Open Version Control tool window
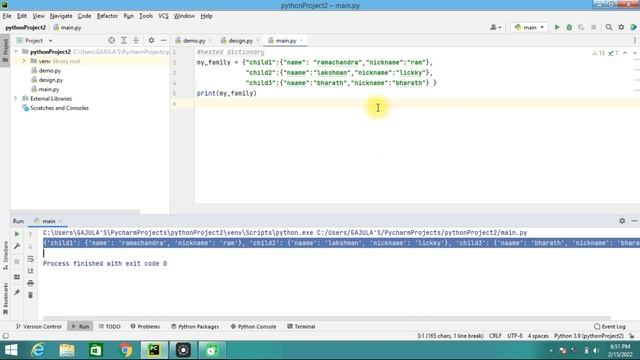640x360 pixels. click(x=38, y=327)
